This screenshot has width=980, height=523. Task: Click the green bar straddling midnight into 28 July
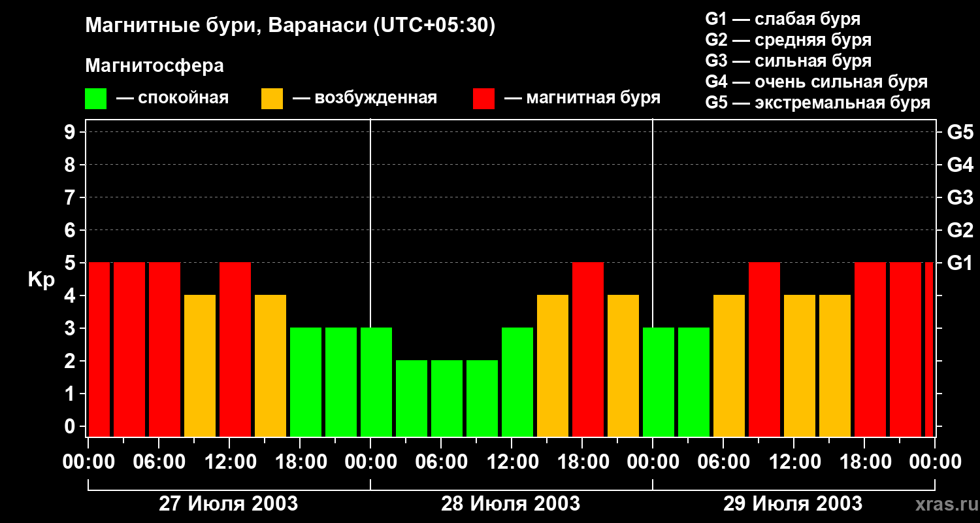pos(376,382)
